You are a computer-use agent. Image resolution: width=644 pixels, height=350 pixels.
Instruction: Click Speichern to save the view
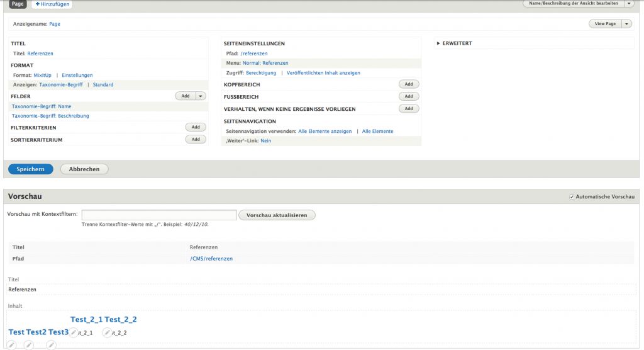(x=30, y=169)
